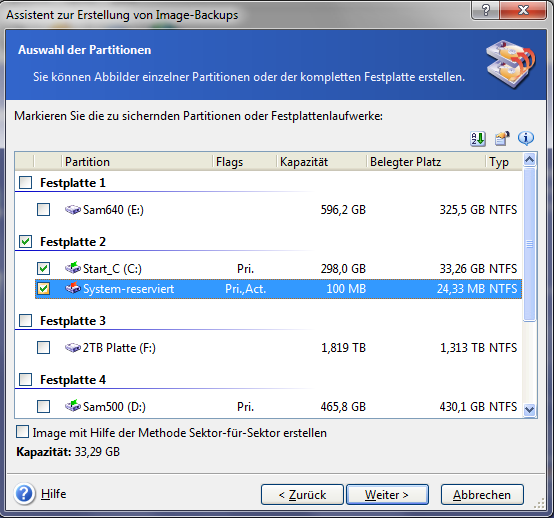The width and height of the screenshot is (555, 521).
Task: Tick the Sam500 (D:) partition checkbox
Action: 44,406
